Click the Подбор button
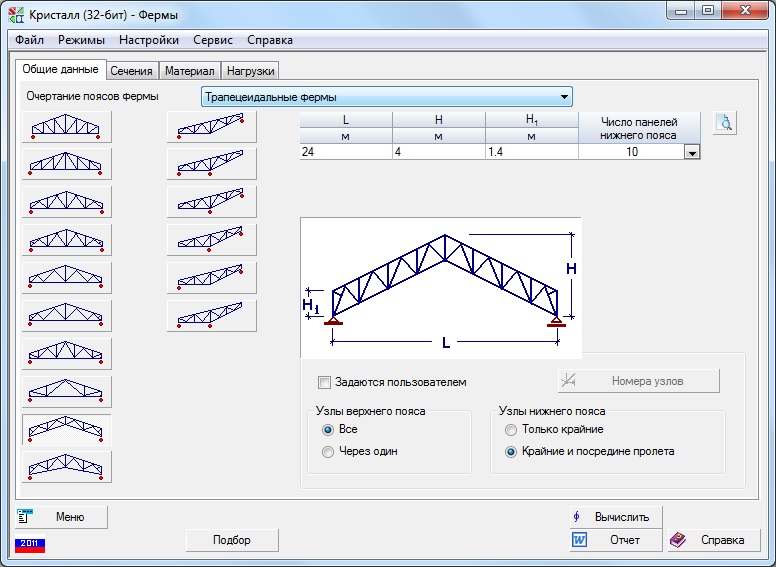The width and height of the screenshot is (776, 567). pyautogui.click(x=232, y=540)
